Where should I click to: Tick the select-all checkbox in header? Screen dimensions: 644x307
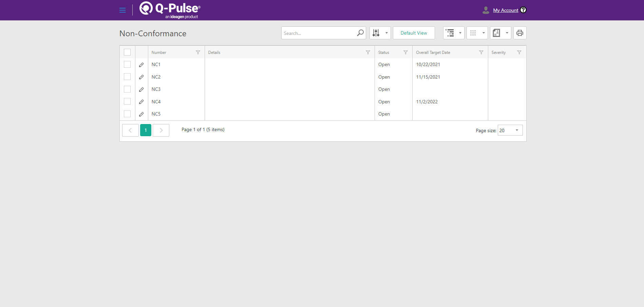click(127, 52)
